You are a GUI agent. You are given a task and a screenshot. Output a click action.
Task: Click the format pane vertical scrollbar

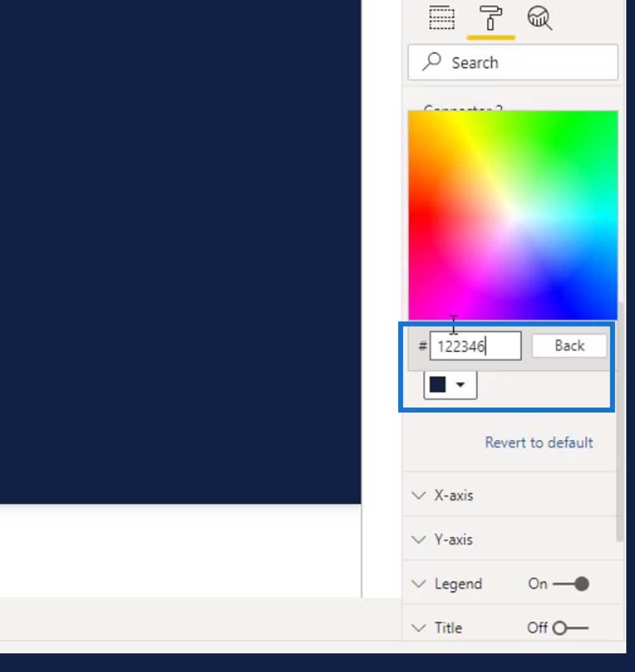coord(619,422)
